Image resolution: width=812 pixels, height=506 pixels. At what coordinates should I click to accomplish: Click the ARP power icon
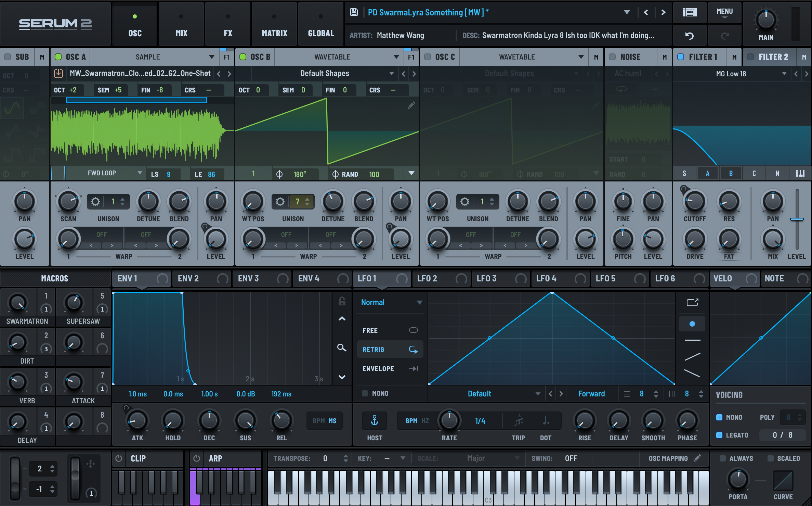197,458
